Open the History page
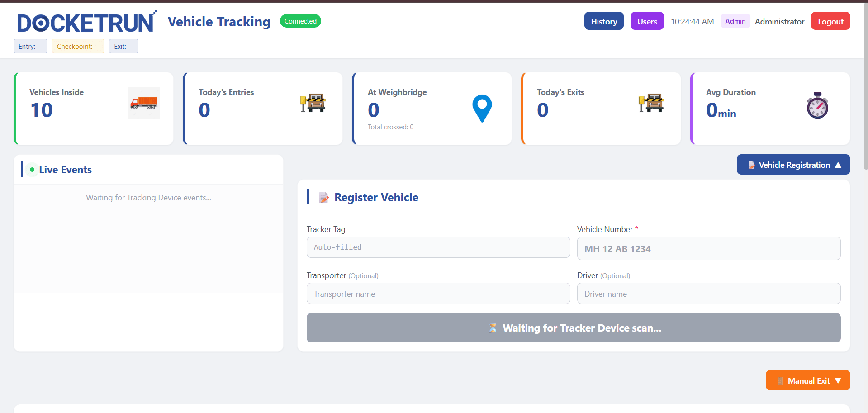868x413 pixels. click(x=603, y=21)
